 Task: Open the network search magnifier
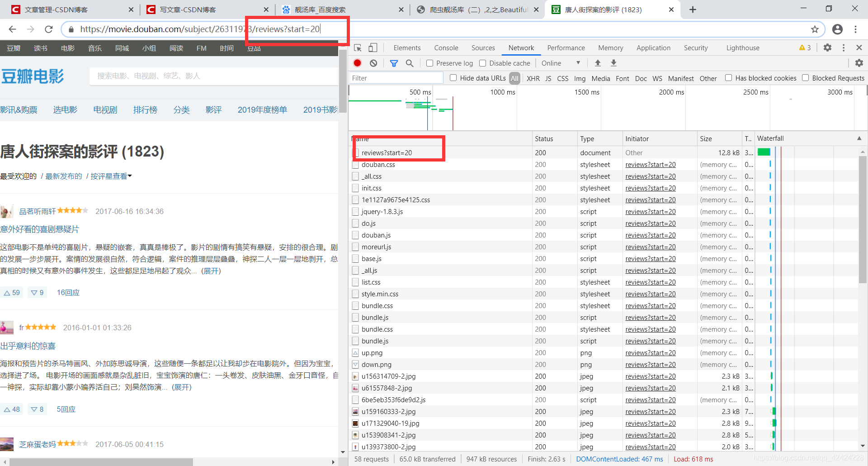coord(410,63)
